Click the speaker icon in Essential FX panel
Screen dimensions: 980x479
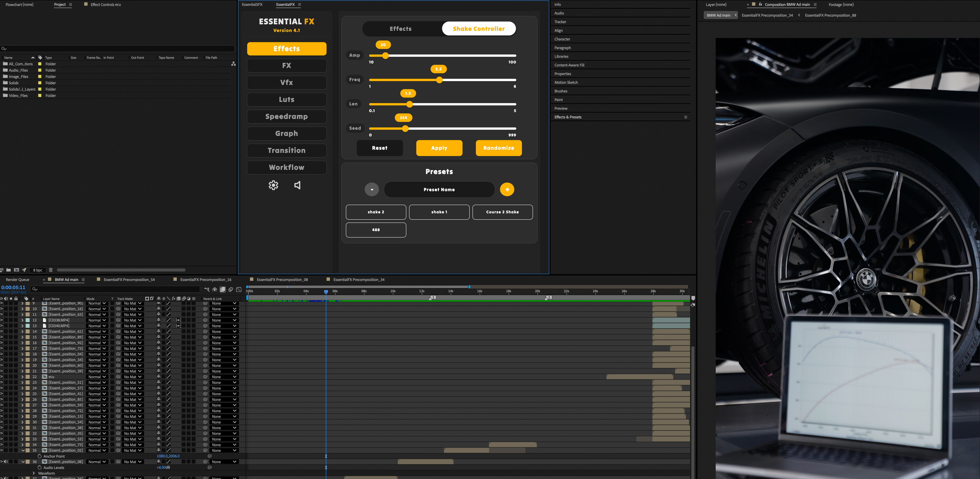tap(298, 185)
